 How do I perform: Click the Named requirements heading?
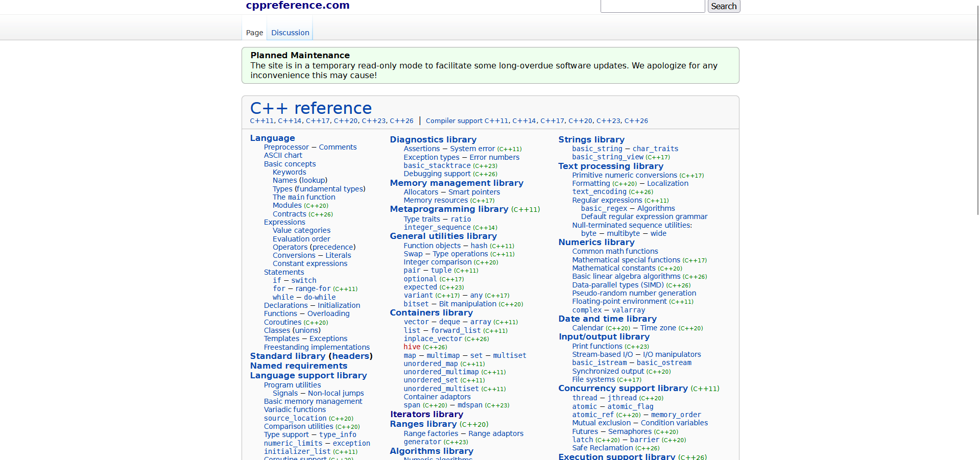(x=298, y=366)
